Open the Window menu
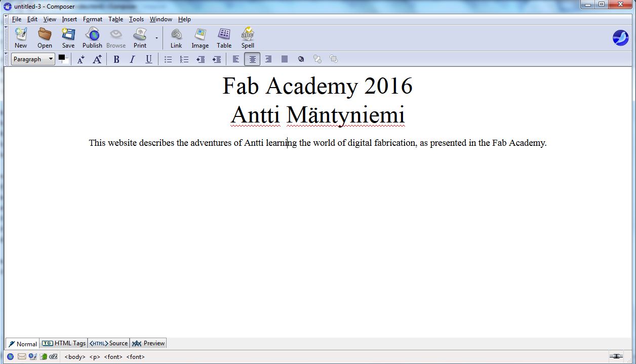The image size is (636, 364). click(x=161, y=19)
